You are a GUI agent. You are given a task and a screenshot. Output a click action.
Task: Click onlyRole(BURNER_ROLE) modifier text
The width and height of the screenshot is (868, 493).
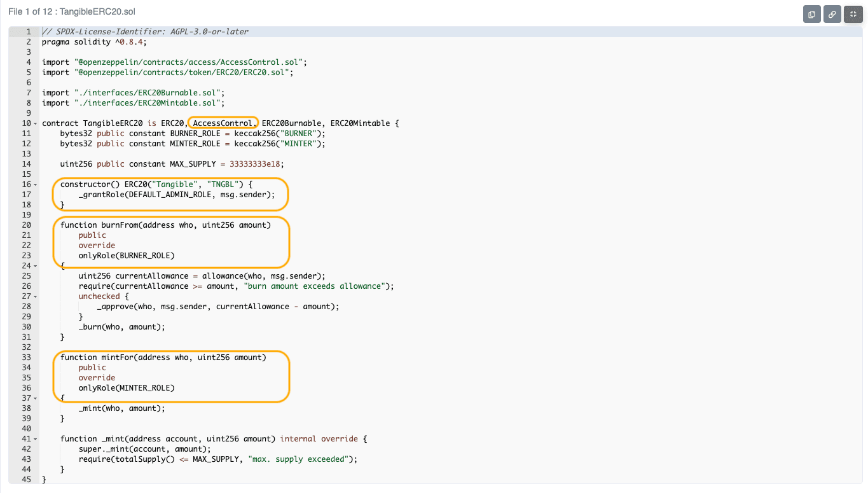coord(126,256)
